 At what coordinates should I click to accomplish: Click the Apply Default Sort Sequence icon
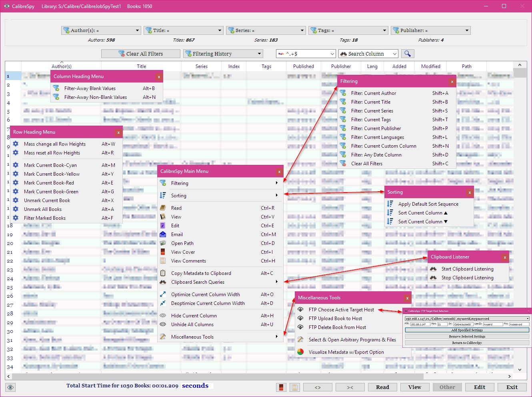tap(390, 204)
